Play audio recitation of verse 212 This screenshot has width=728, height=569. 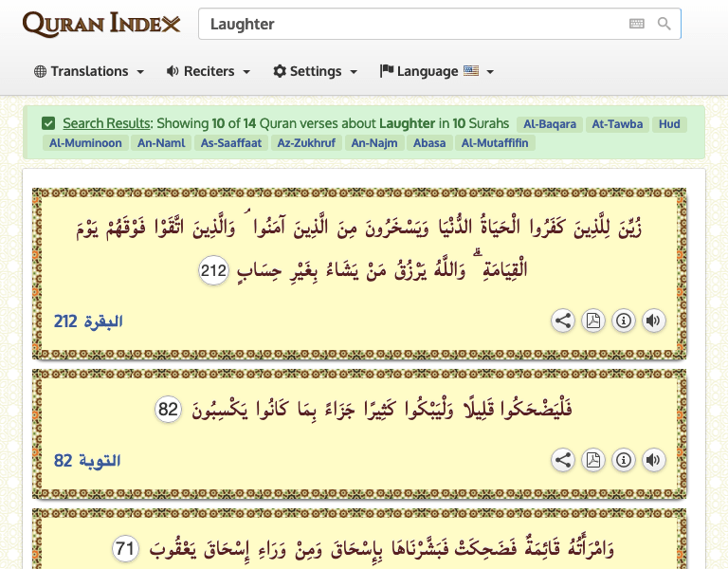(653, 321)
